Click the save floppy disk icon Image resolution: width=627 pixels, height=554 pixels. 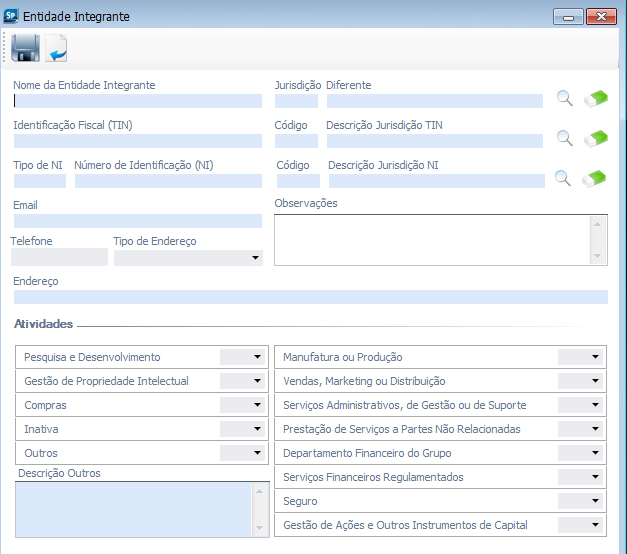[x=25, y=48]
